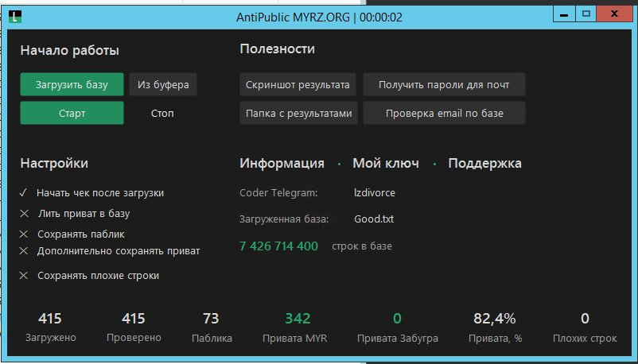This screenshot has height=364, width=638.
Task: Click the Полезности section heading
Action: pos(278,48)
